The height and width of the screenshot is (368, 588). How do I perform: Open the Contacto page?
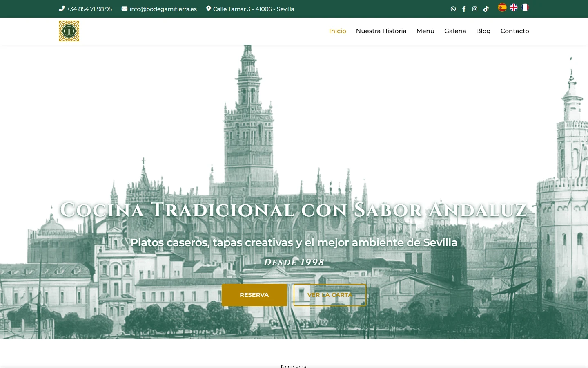click(x=515, y=31)
